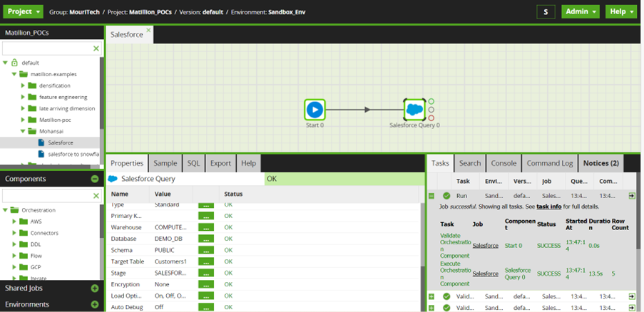Collapse Components panel with minus icon

[95, 179]
